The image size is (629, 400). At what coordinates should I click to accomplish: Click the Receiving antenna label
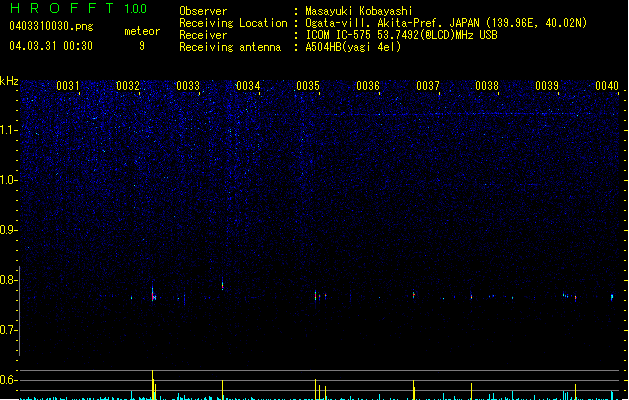tap(230, 47)
